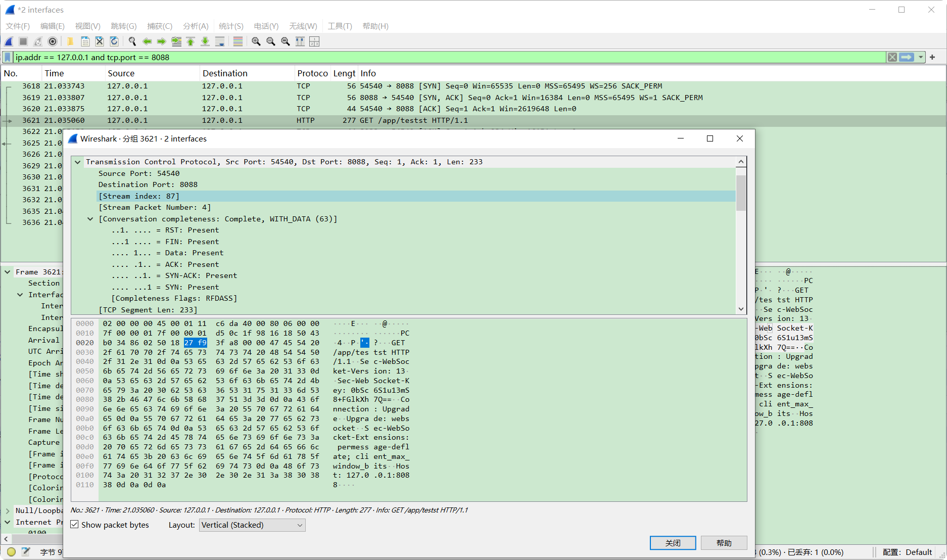Edit capture file properties status icon
Screen dimensions: 947x560
tap(26, 552)
